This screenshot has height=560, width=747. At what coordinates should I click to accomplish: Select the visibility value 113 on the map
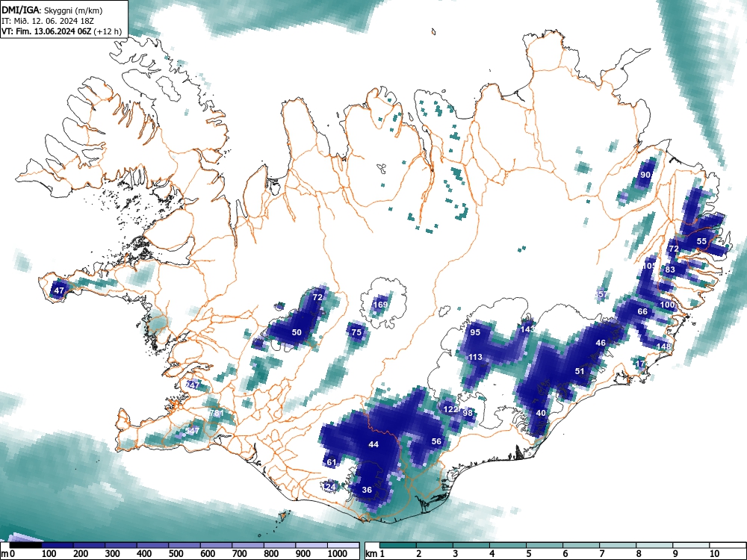pos(475,357)
